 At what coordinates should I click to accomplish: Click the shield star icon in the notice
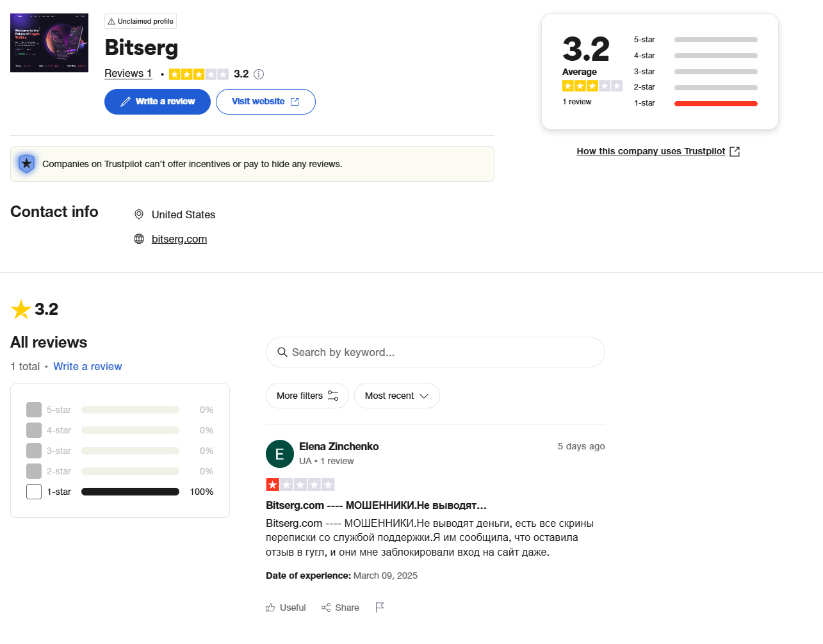tap(26, 164)
